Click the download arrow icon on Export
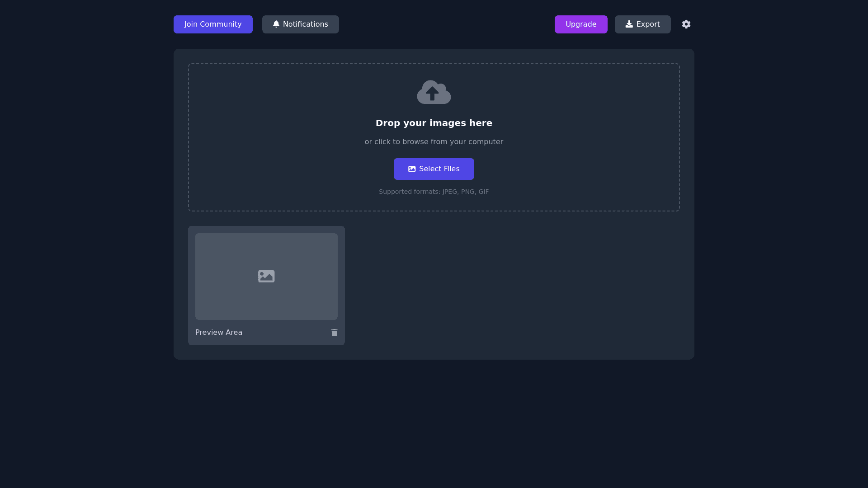The width and height of the screenshot is (868, 488). point(629,24)
